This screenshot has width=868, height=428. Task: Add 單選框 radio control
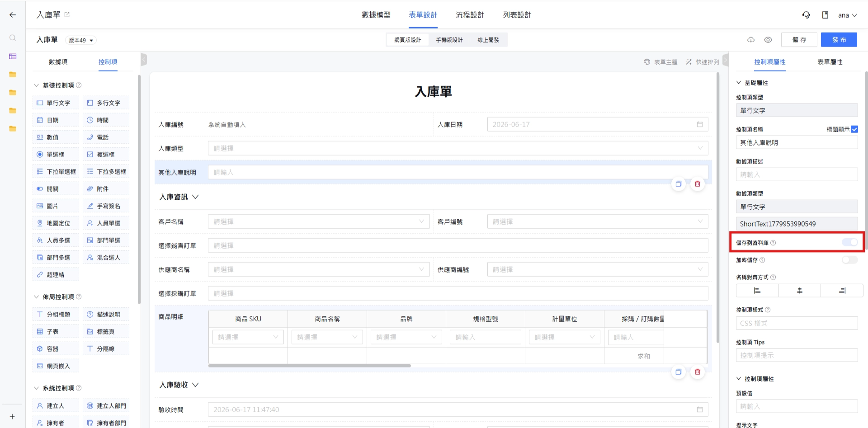tap(56, 155)
